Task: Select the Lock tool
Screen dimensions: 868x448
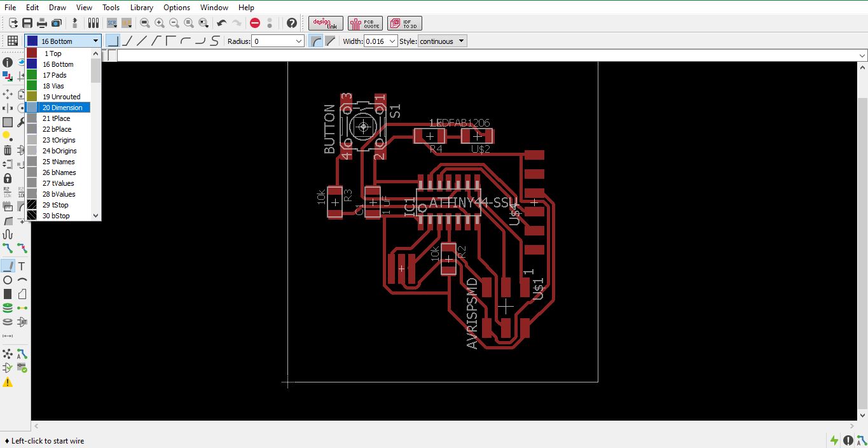Action: [8, 178]
